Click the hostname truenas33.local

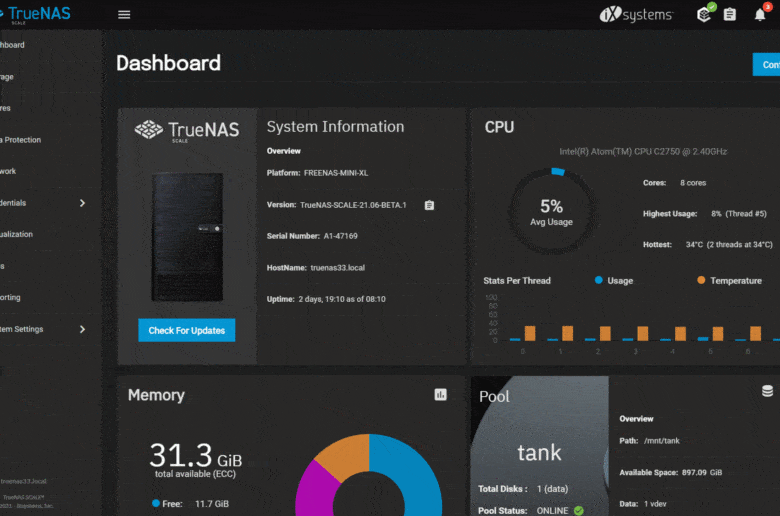pyautogui.click(x=338, y=268)
